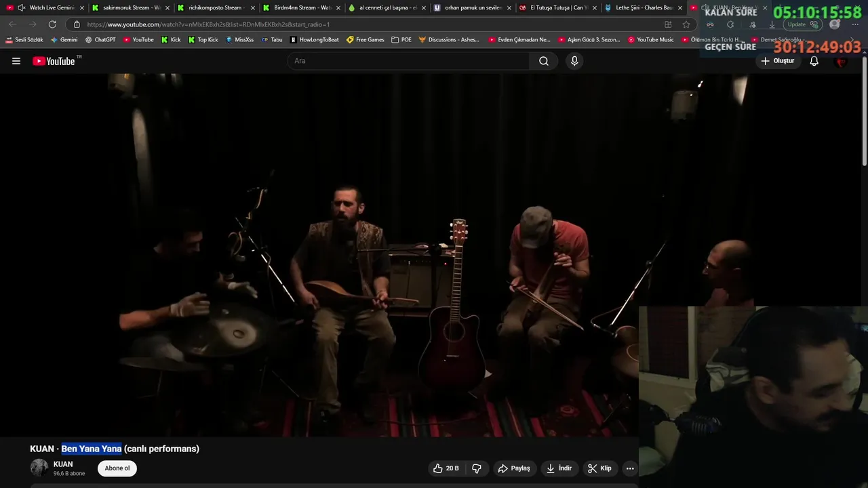Open the YouTube guide hamburger menu

click(x=16, y=61)
